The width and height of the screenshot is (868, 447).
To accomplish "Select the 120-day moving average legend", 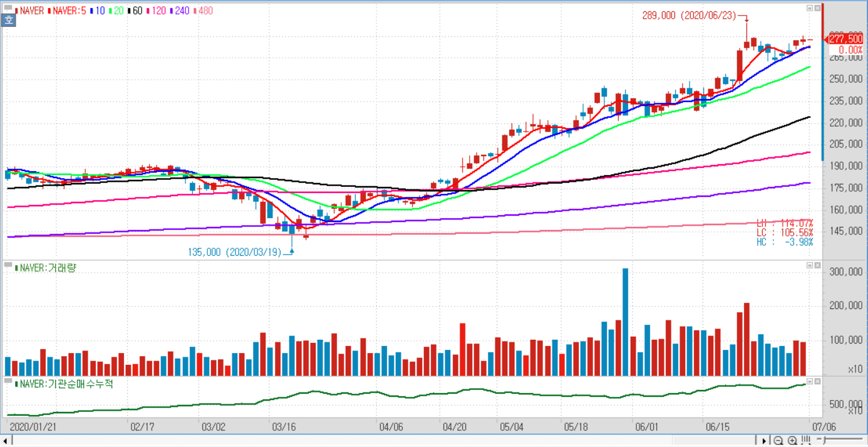I will [x=159, y=11].
